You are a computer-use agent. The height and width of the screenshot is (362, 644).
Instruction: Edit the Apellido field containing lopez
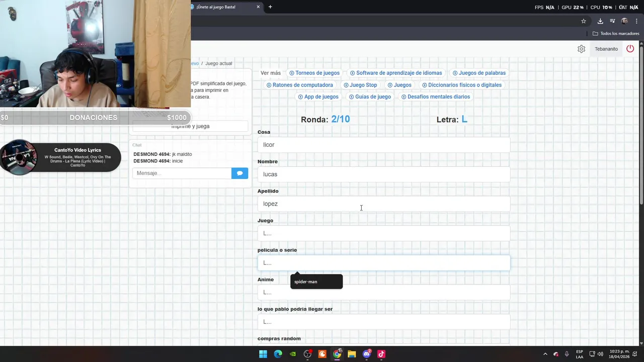point(383,204)
